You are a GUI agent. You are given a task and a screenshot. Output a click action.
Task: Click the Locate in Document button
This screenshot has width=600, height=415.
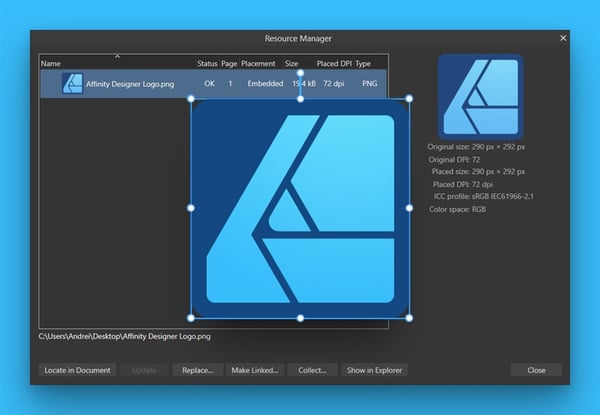77,370
